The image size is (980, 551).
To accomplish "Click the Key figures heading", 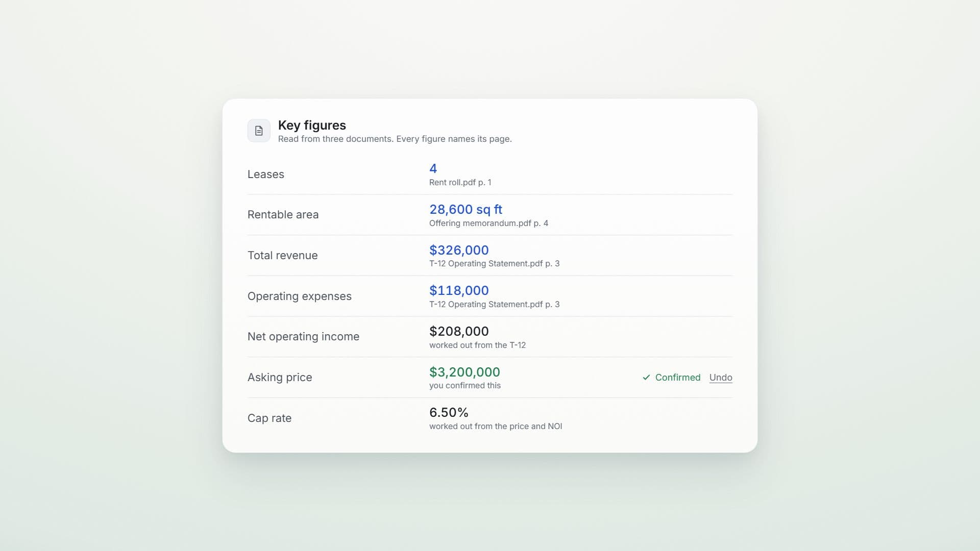I will (x=312, y=125).
